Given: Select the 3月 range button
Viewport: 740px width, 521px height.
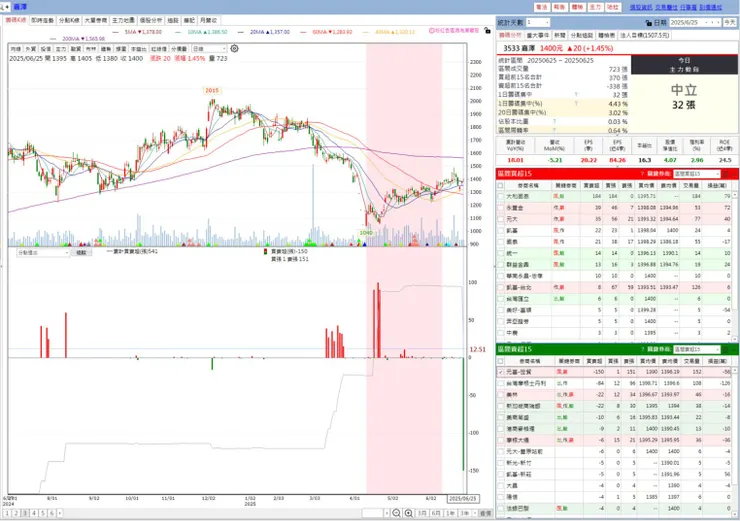Looking at the screenshot, I should coord(422,513).
